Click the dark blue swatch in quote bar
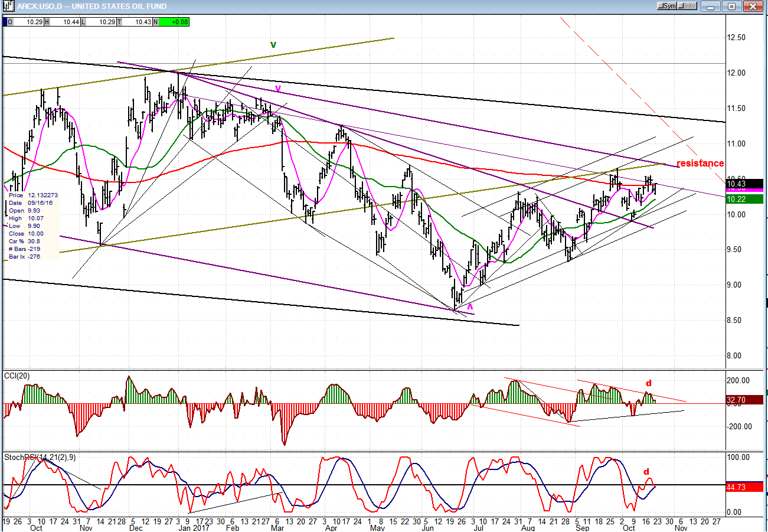Image resolution: width=768 pixels, height=532 pixels. pyautogui.click(x=5, y=22)
